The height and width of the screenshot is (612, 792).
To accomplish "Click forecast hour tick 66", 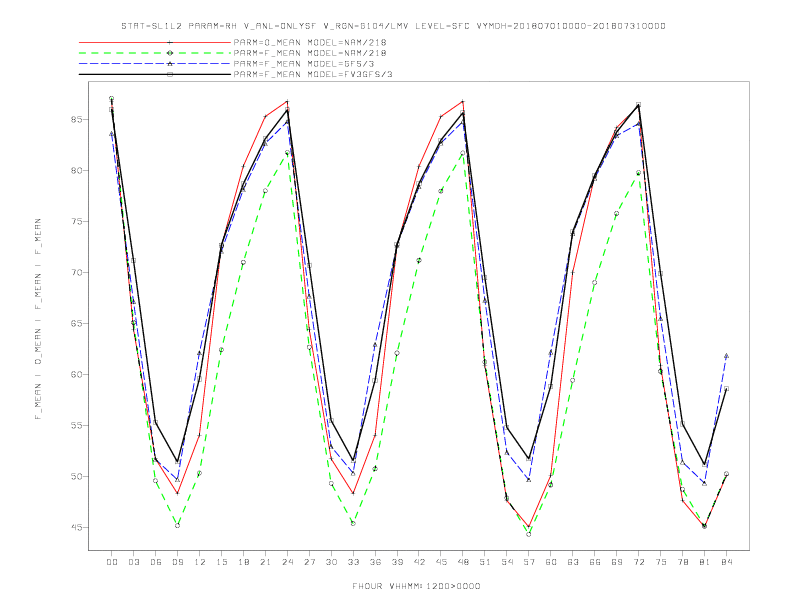I will [595, 562].
